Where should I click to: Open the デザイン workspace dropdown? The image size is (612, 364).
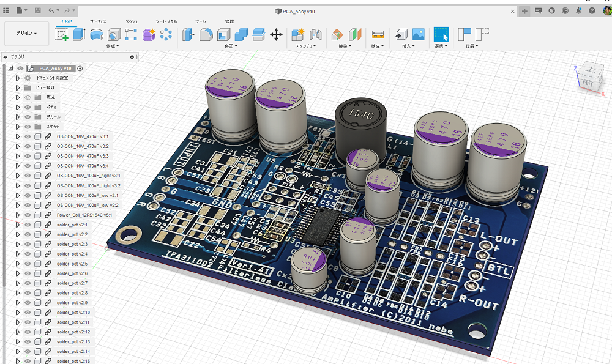26,34
